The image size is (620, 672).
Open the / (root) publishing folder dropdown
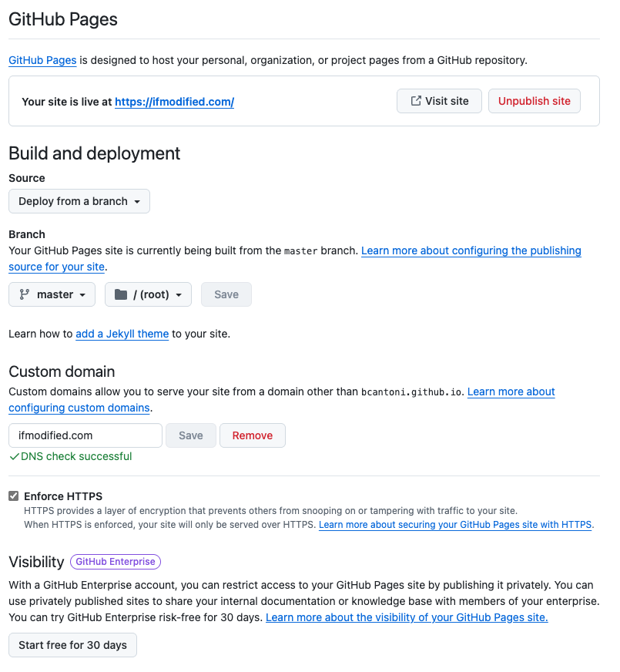click(148, 294)
